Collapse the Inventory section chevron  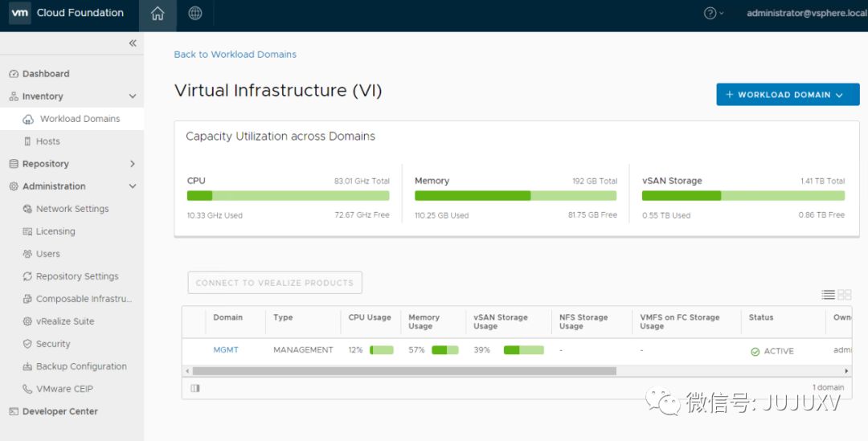click(x=133, y=96)
